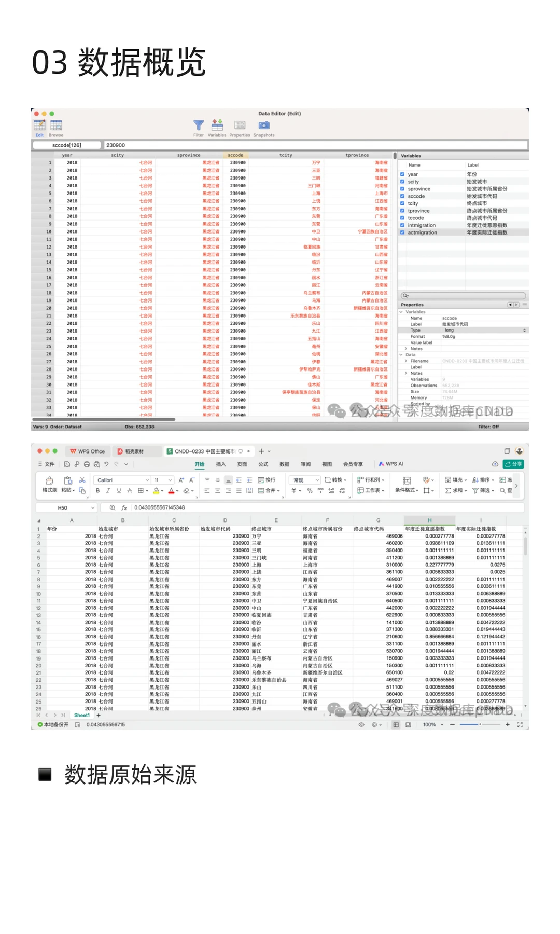Open the Calibri font name dropdown

coord(147,480)
